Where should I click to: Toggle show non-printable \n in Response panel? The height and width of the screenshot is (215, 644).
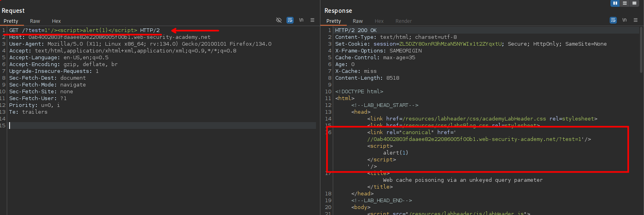coord(624,20)
